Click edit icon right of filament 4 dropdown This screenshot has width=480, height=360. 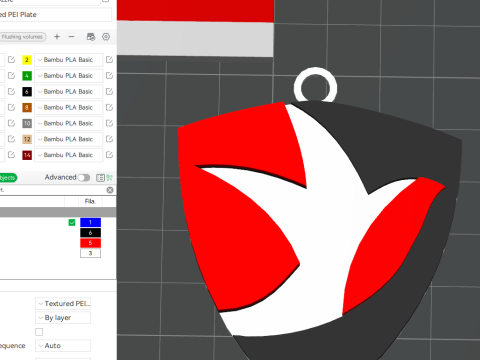pos(109,76)
